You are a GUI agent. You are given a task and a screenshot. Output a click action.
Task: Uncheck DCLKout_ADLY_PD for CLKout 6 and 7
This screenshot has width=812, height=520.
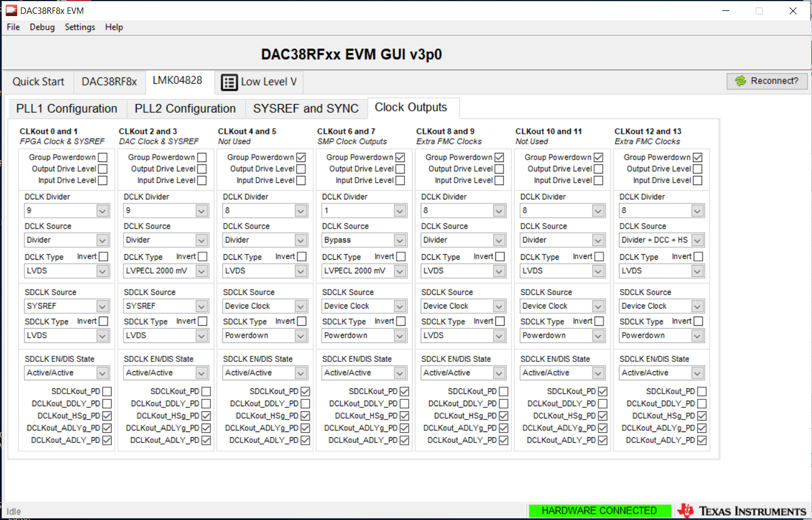[405, 441]
